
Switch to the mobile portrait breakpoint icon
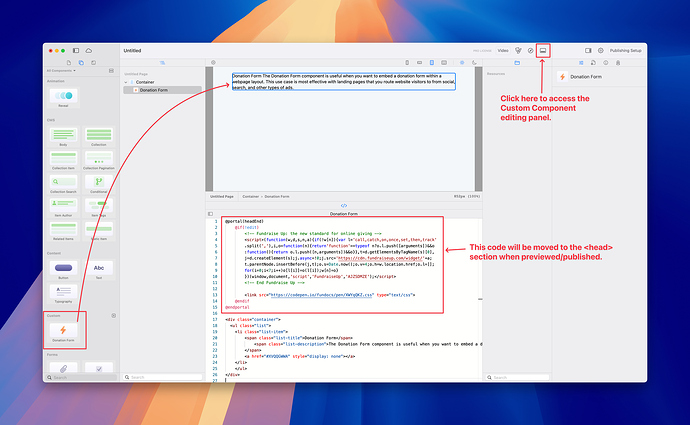tap(407, 62)
